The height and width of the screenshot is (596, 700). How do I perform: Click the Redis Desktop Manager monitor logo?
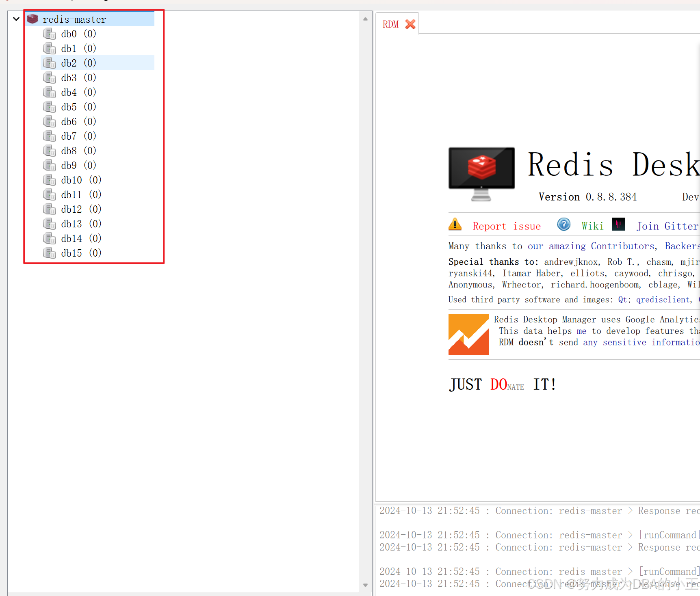tap(481, 174)
